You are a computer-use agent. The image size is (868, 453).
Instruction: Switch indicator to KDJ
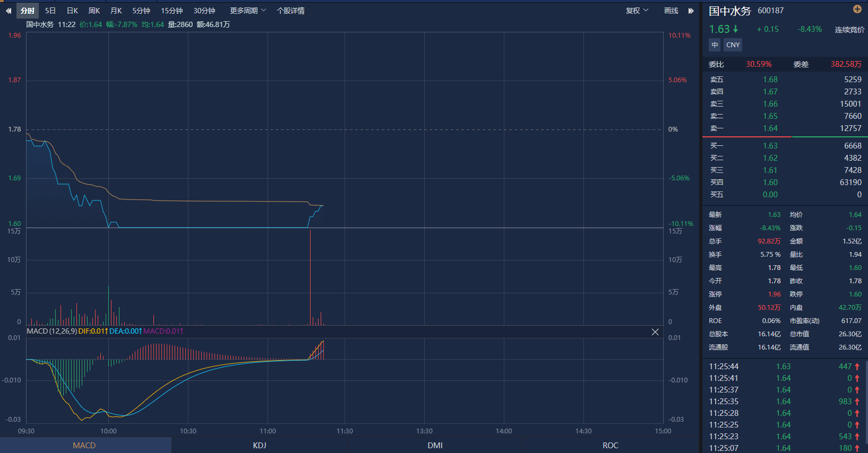[x=260, y=445]
